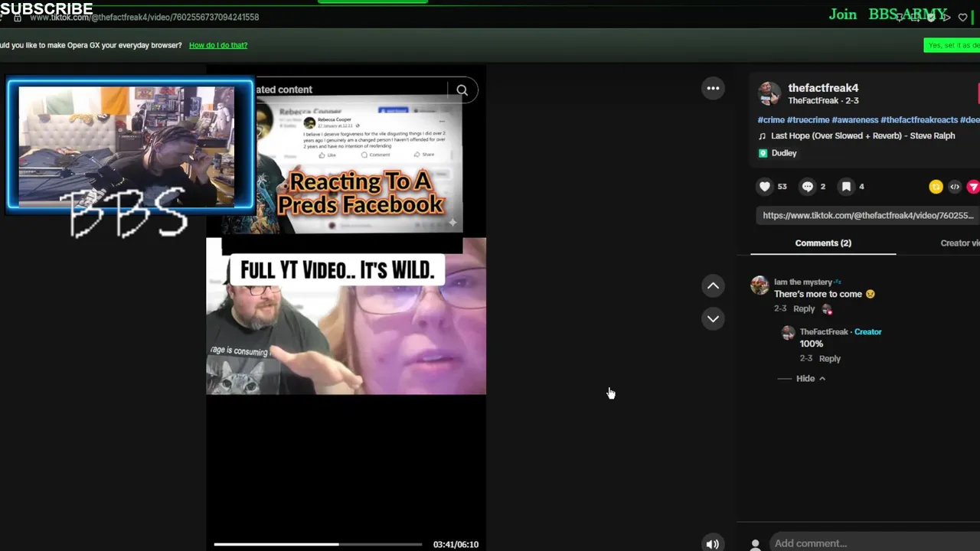Open the #truecrime hashtag
Image resolution: width=980 pixels, height=551 pixels.
pyautogui.click(x=808, y=120)
